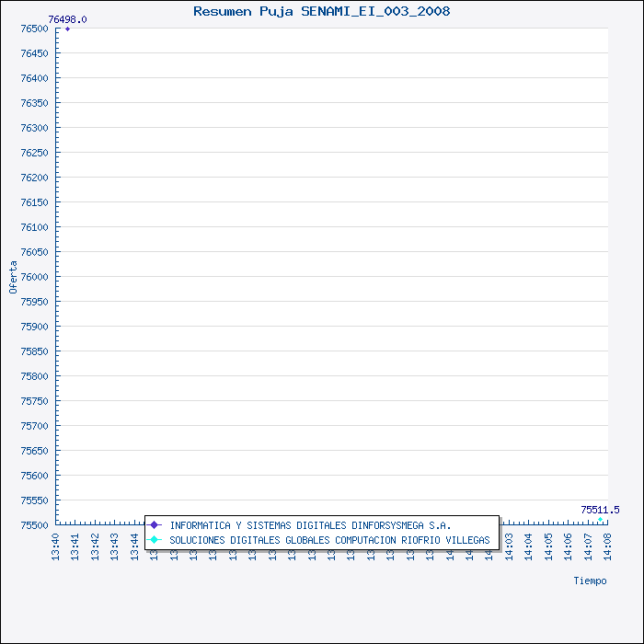Click the 76498.0 value label
The image size is (644, 644).
coord(67,19)
